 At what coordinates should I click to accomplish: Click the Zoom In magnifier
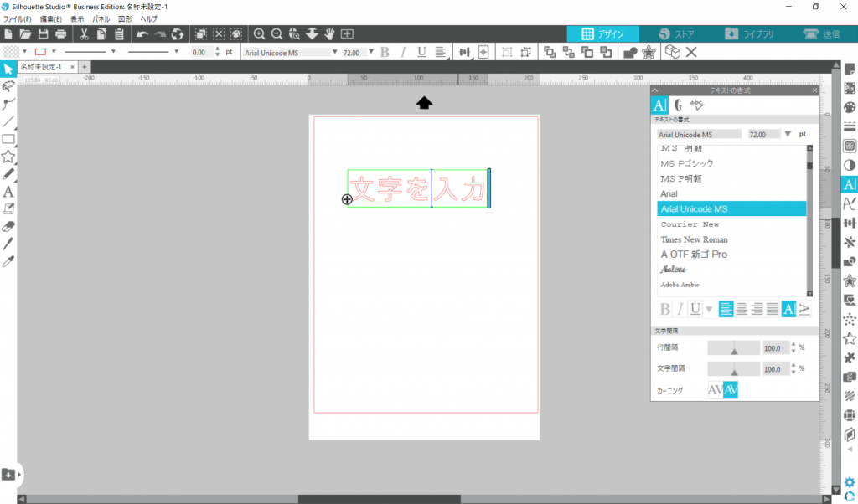tap(260, 33)
